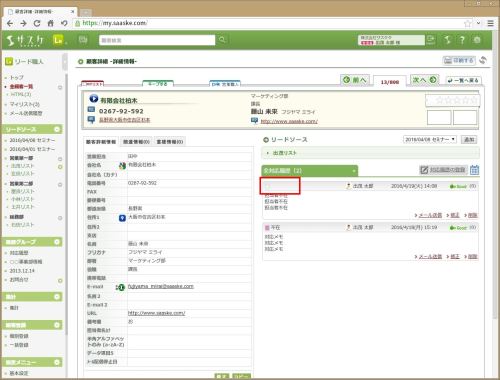500x380 pixels.
Task: Collapse the リードソース sidebar section toggle
Action: pos(57,129)
